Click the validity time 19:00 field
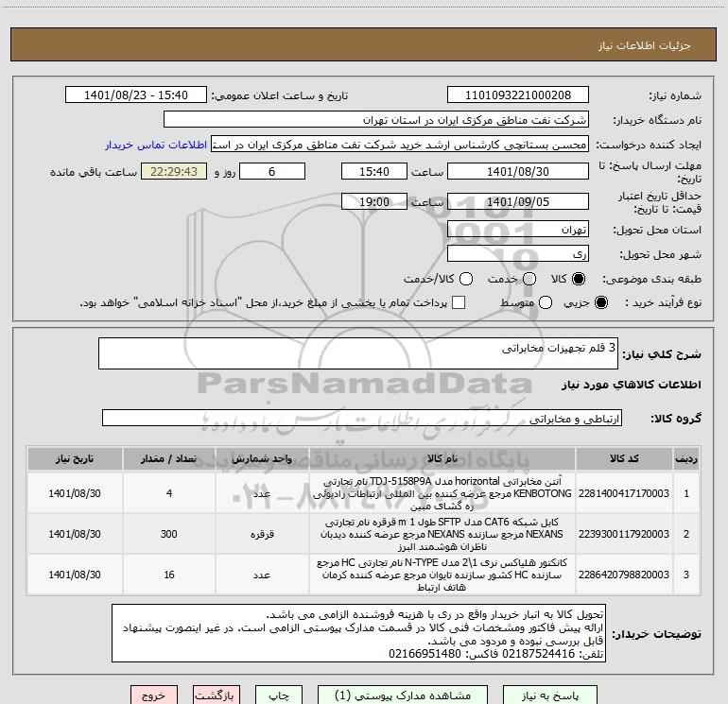 [x=374, y=202]
